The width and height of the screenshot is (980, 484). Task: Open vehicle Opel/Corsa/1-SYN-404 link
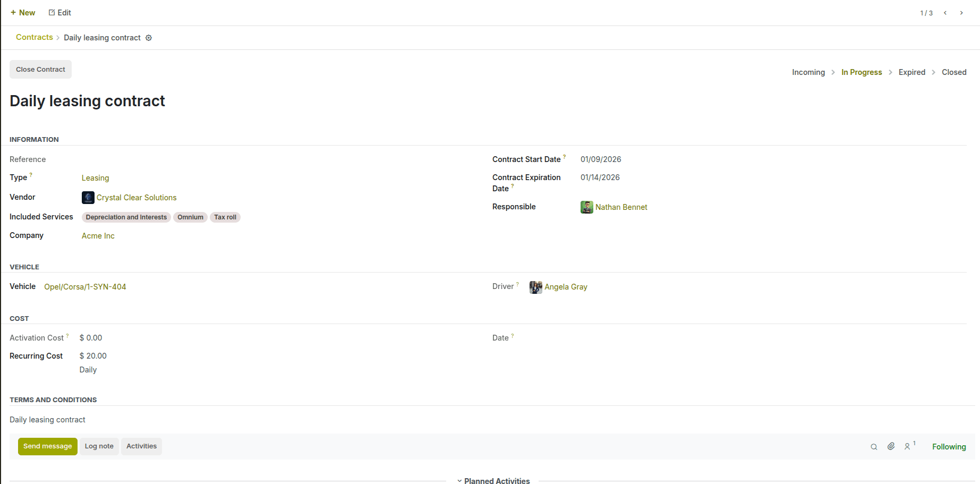(x=85, y=287)
